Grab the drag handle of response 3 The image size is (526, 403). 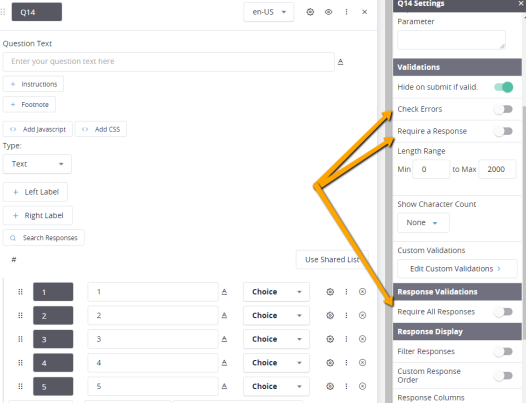pos(20,339)
